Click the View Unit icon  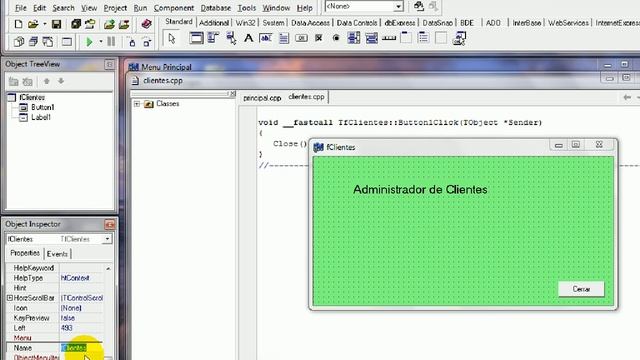coord(19,41)
